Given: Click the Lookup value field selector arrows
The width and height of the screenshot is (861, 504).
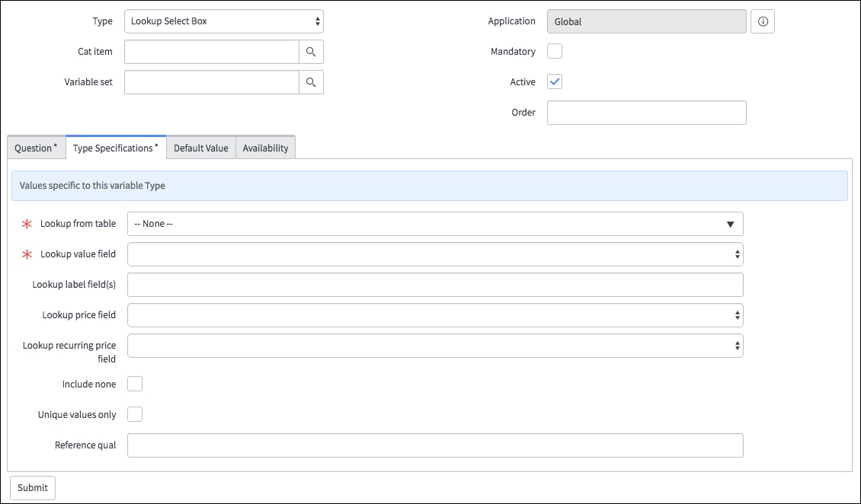Looking at the screenshot, I should pyautogui.click(x=736, y=254).
